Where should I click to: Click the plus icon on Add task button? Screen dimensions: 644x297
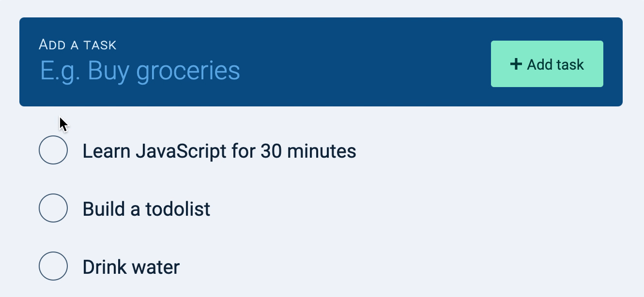tap(516, 63)
